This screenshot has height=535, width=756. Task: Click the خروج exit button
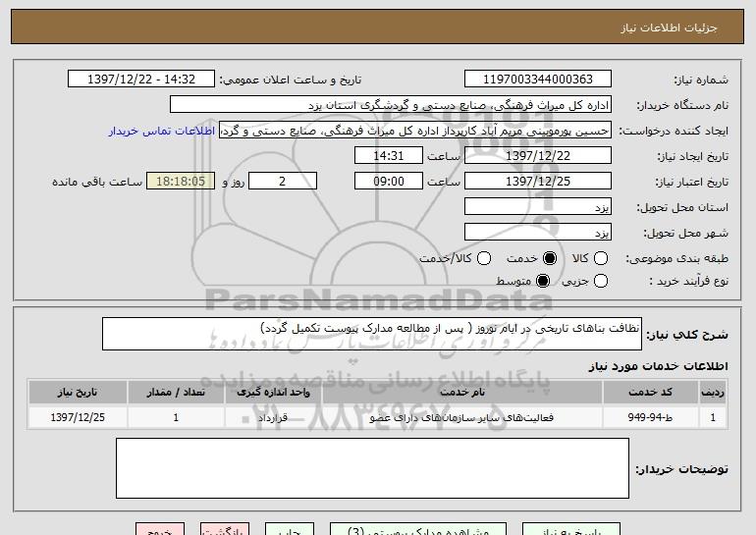point(160,529)
